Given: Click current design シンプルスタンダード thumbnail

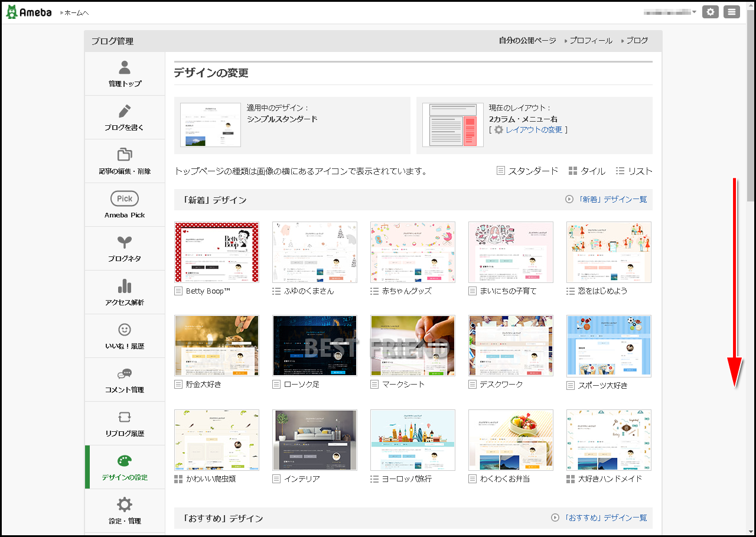Looking at the screenshot, I should [x=211, y=125].
